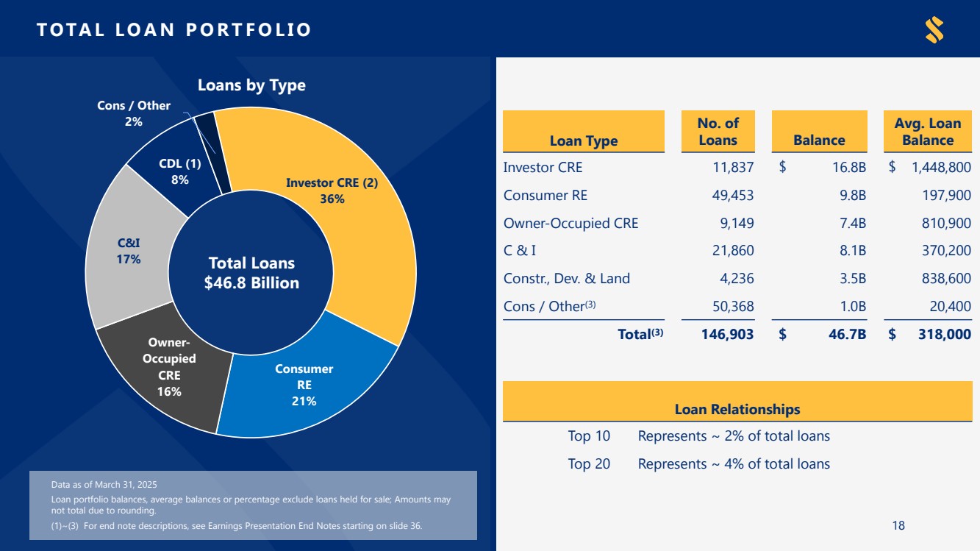
Task: Click the yellow S logo in header
Action: click(934, 30)
